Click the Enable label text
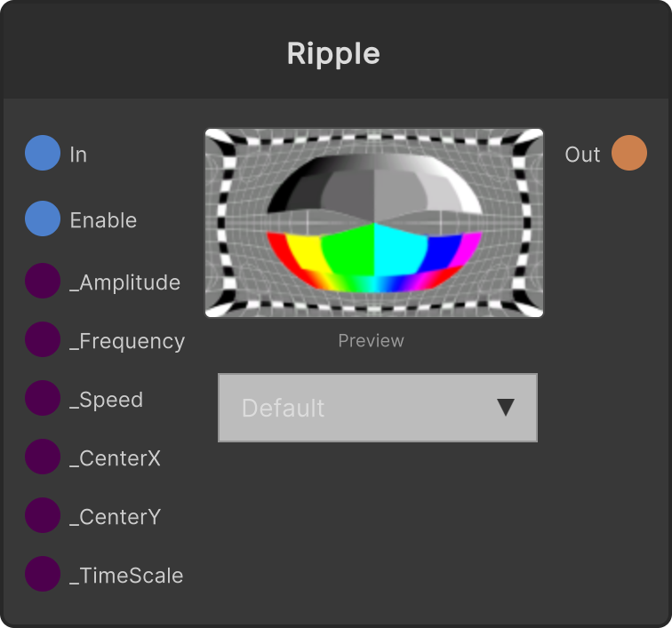This screenshot has width=672, height=628. (x=103, y=220)
